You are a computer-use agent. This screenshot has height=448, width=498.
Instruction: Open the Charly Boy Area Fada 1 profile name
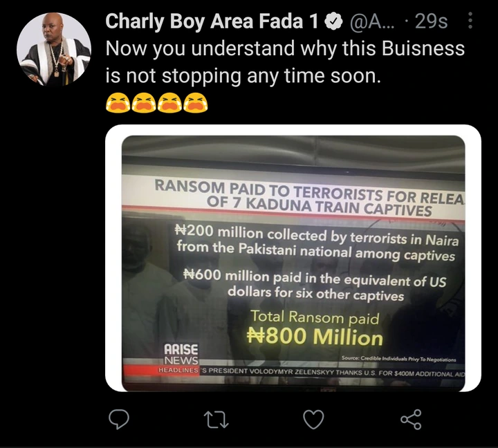pos(212,22)
